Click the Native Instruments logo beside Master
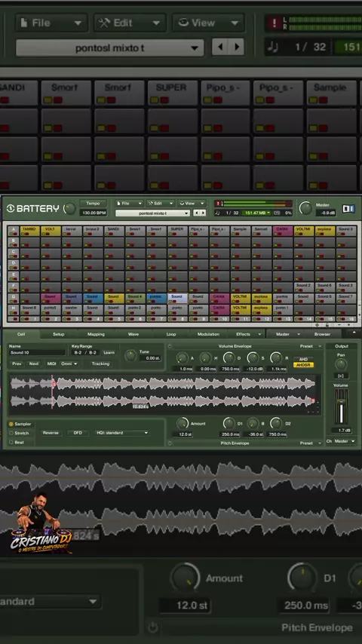362x644 pixels. [x=348, y=209]
